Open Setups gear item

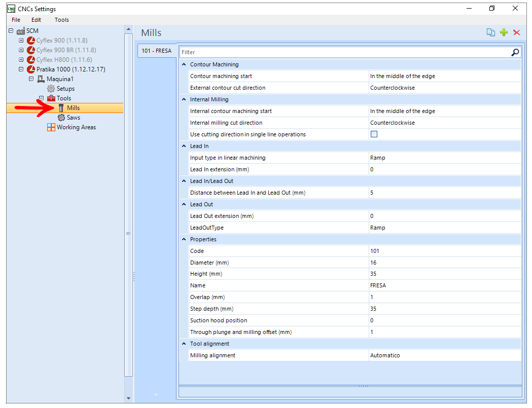[x=51, y=89]
